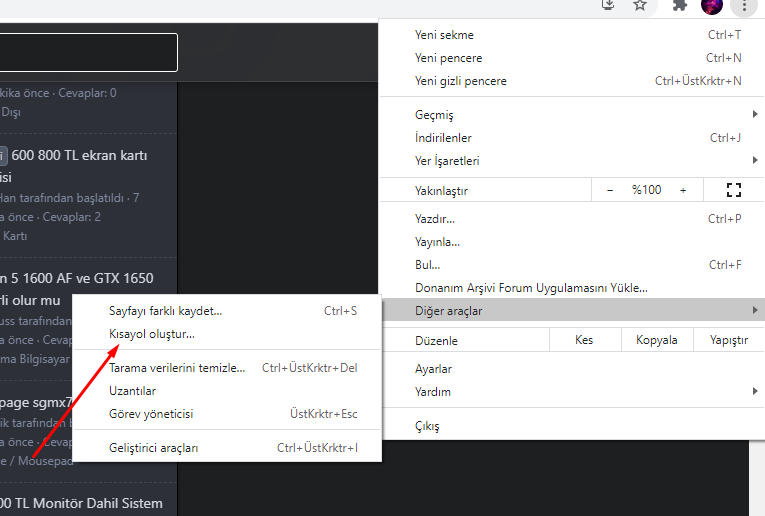Screen dimensions: 765x516
Task: Open Ayarlar
Action: click(x=572, y=369)
